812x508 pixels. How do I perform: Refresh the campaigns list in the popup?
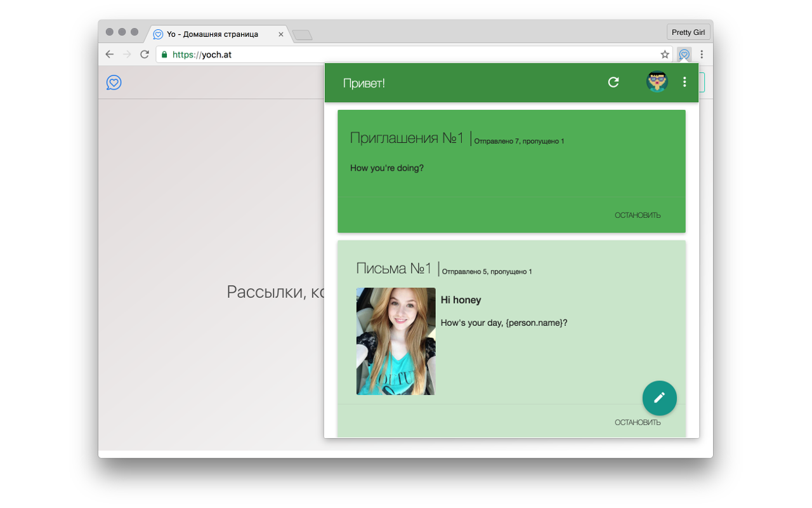tap(613, 83)
